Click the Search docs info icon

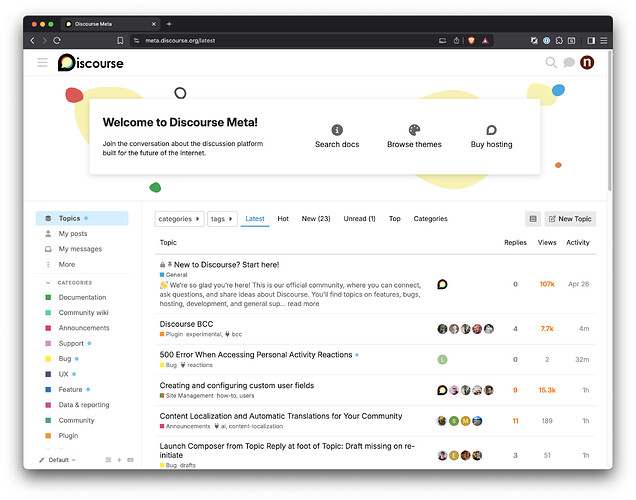337,130
